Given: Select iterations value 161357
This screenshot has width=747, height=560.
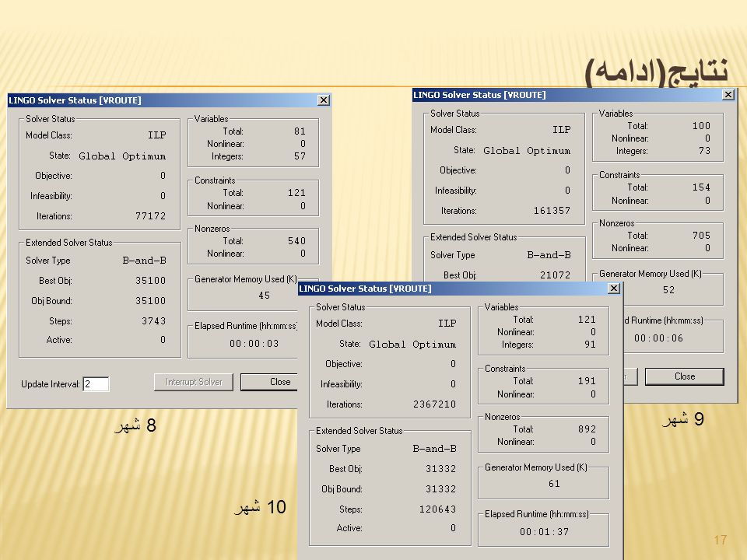Looking at the screenshot, I should pos(552,210).
